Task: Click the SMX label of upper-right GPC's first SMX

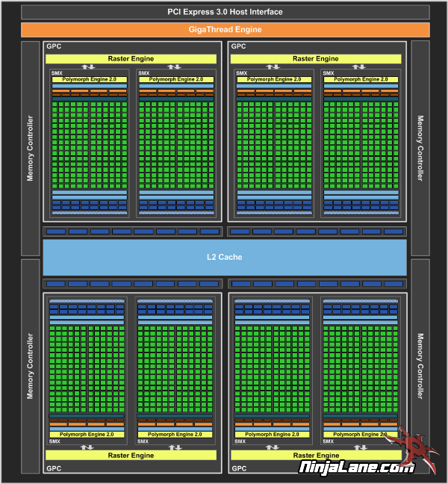Action: tap(242, 73)
